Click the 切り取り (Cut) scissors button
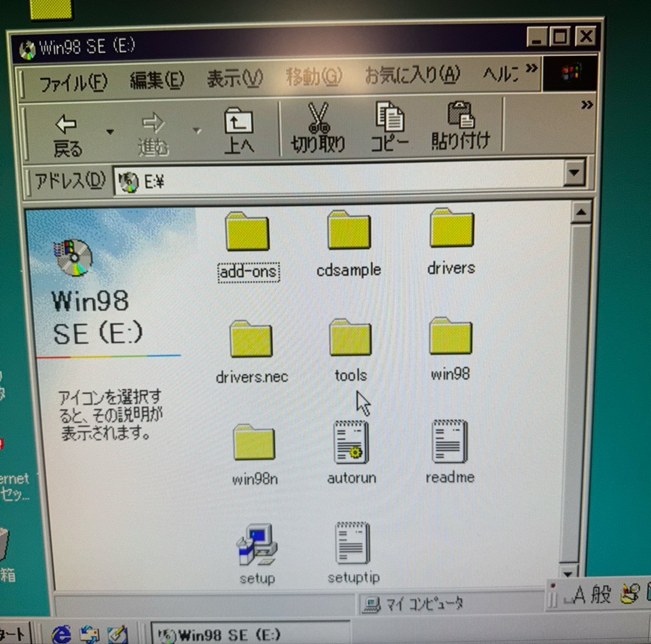Image resolution: width=651 pixels, height=644 pixels. coord(318,128)
